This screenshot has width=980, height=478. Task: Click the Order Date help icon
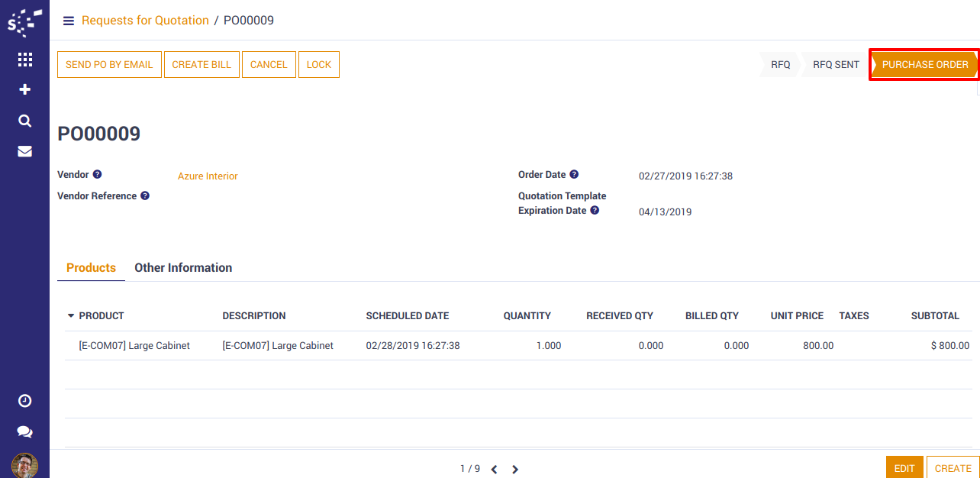coord(574,175)
